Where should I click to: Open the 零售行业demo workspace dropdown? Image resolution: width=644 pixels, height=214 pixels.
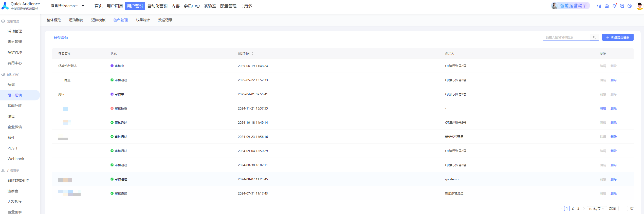tap(67, 6)
